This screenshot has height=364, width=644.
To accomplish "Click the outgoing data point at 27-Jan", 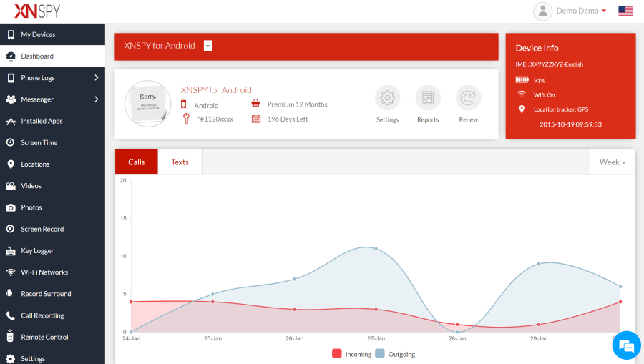I will coord(376,249).
